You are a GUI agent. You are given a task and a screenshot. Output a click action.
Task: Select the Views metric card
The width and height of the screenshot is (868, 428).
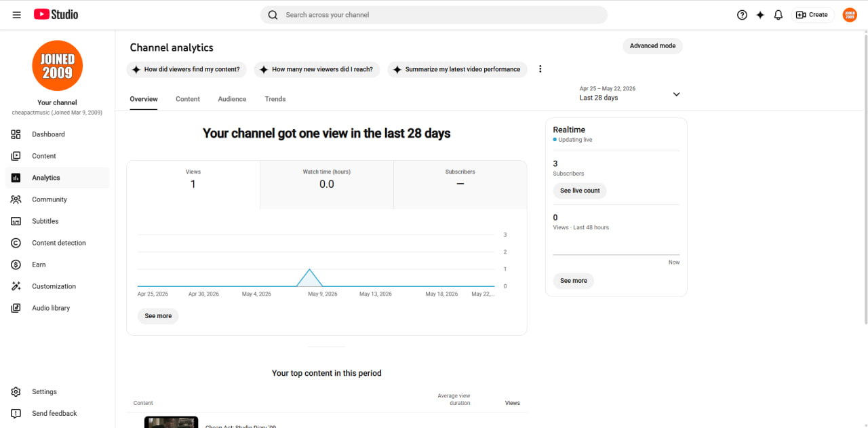(193, 184)
